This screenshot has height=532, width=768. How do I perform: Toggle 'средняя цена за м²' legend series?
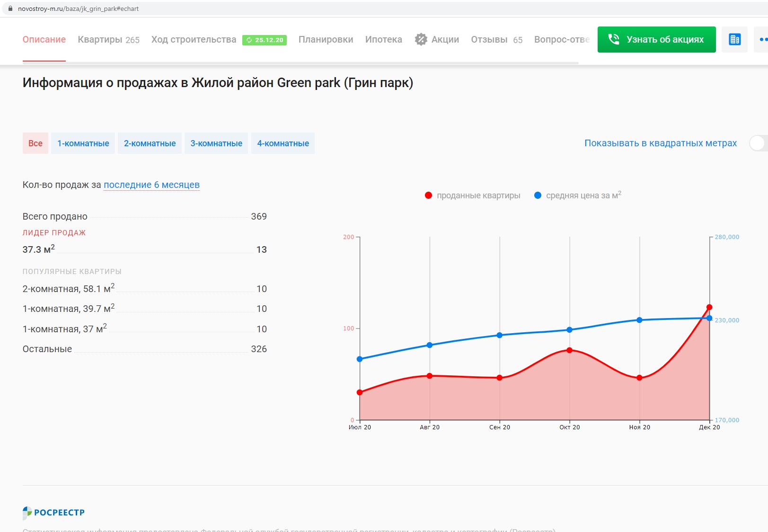578,195
